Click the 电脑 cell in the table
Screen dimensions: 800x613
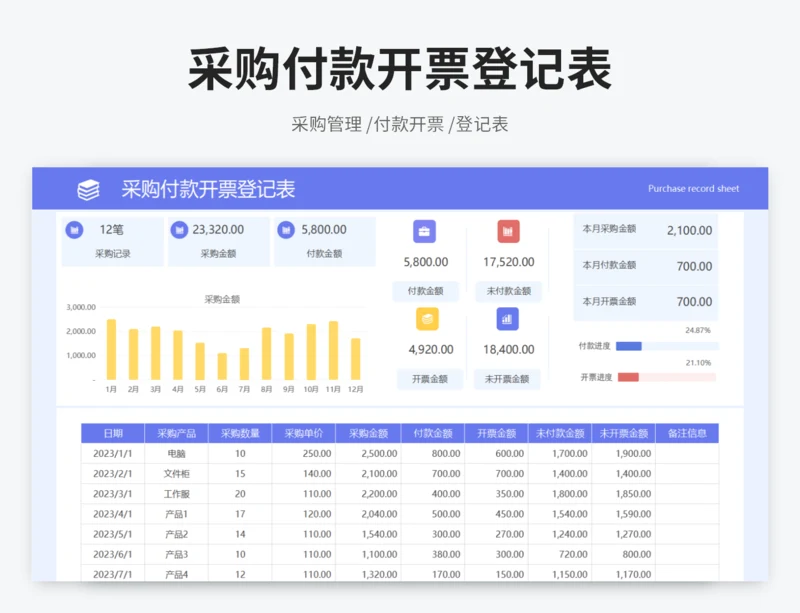[x=177, y=453]
